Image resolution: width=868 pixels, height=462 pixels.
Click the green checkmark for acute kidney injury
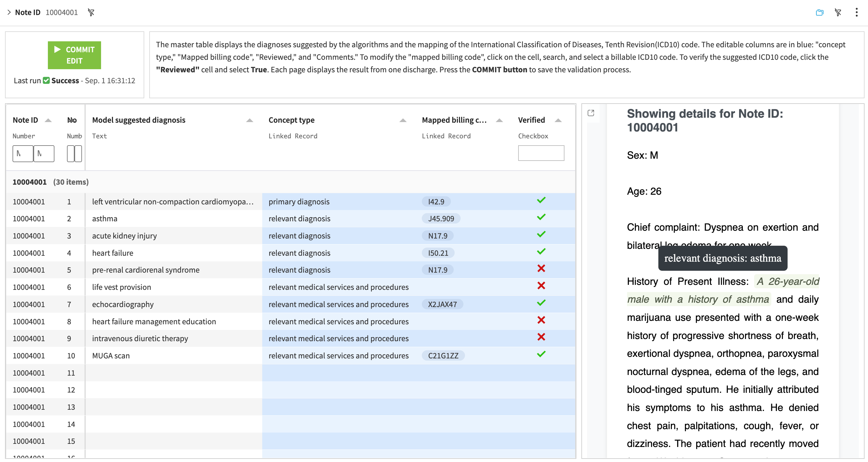click(x=541, y=234)
